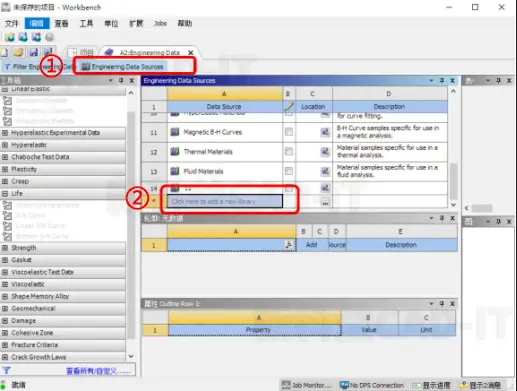This screenshot has height=391, width=517.
Task: Switch to the 项目 tab
Action: click(x=81, y=52)
